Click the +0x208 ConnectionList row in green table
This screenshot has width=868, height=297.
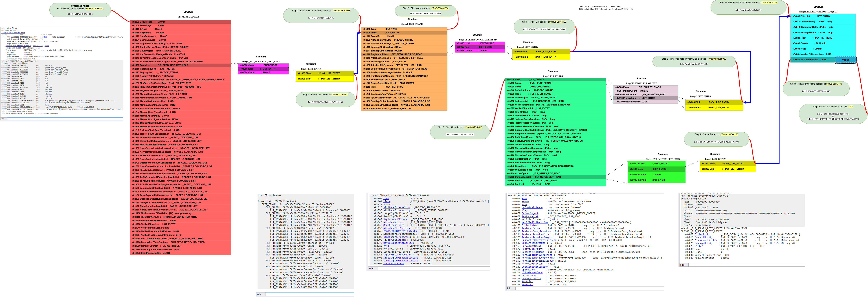coord(555,177)
